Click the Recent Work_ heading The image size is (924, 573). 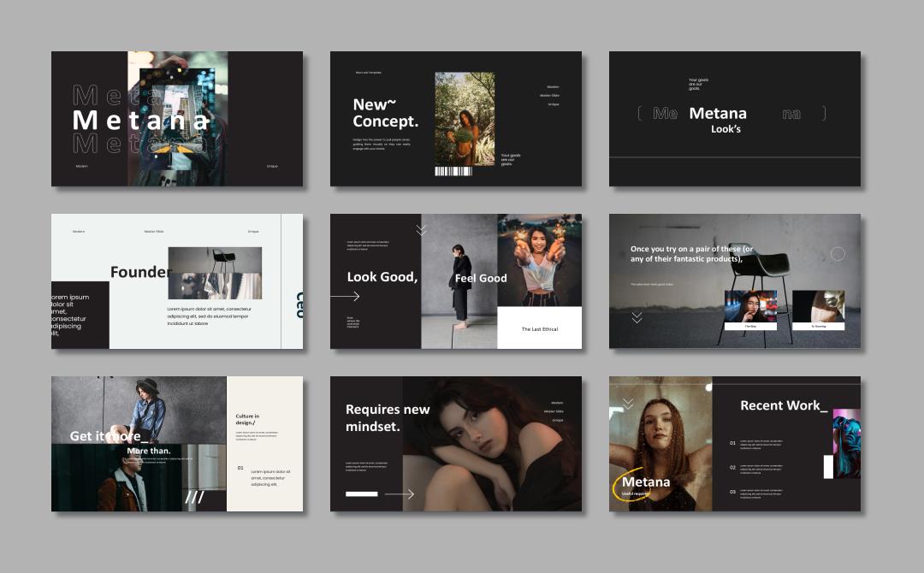pos(783,405)
